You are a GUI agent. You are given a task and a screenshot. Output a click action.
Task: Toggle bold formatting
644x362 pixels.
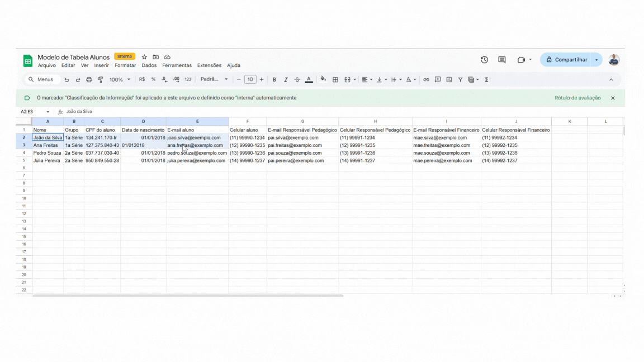coord(274,80)
